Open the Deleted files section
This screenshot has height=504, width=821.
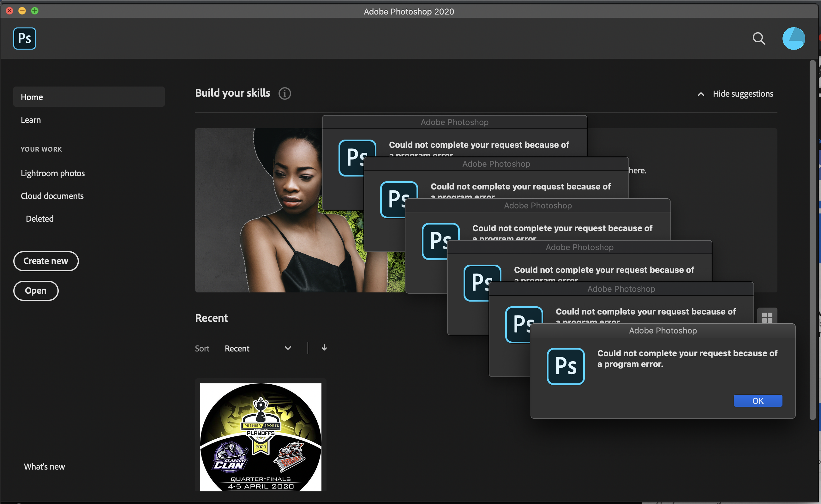click(39, 218)
